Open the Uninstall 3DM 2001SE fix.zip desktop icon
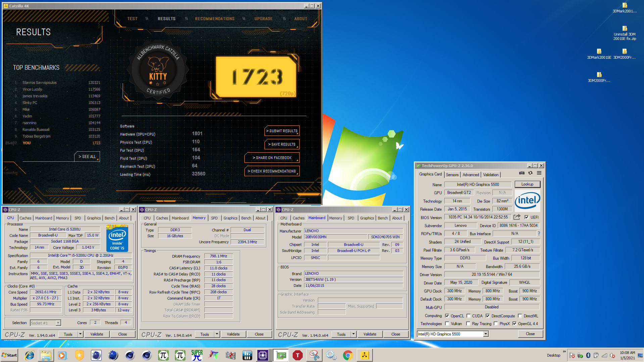This screenshot has width=644, height=362. point(625,33)
